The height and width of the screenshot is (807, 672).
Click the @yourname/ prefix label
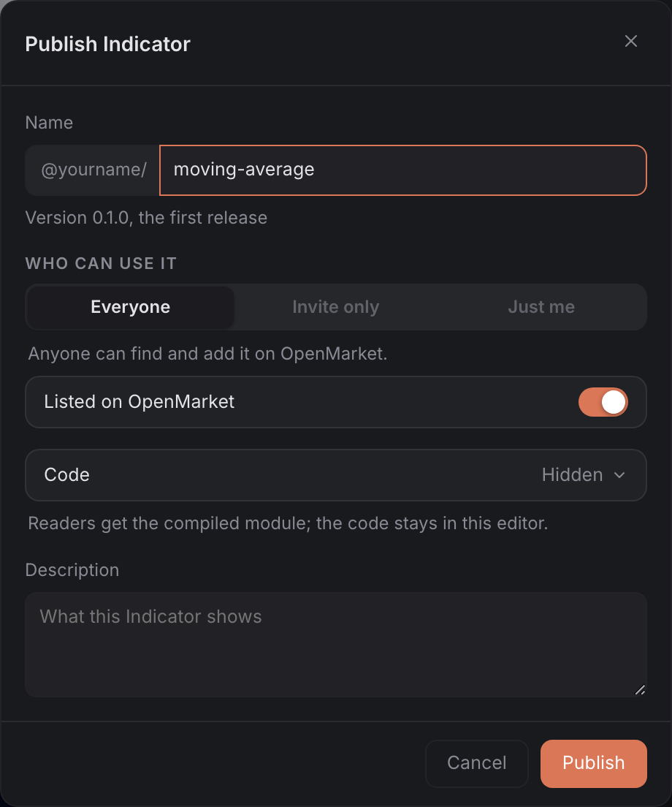click(93, 170)
